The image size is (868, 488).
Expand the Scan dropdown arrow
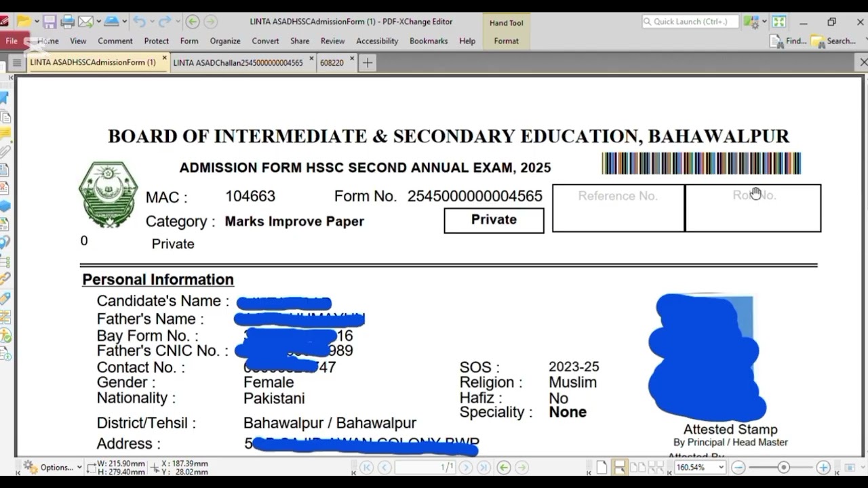click(125, 22)
